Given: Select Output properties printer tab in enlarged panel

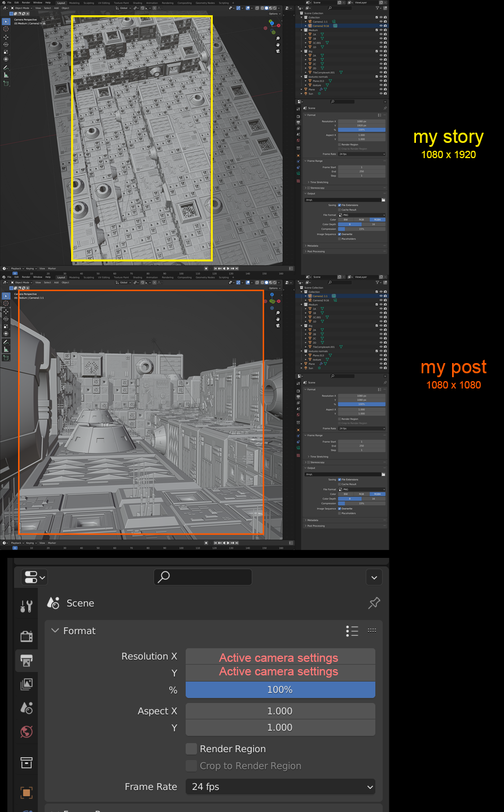Looking at the screenshot, I should 27,660.
